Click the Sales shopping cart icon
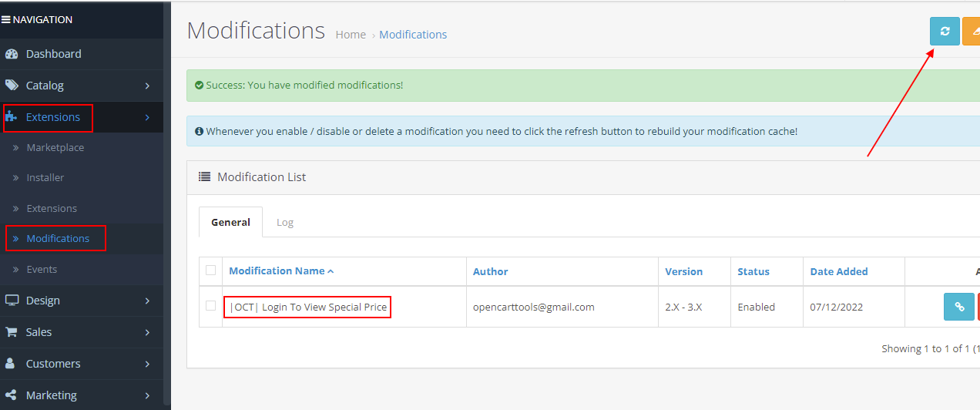 12,332
